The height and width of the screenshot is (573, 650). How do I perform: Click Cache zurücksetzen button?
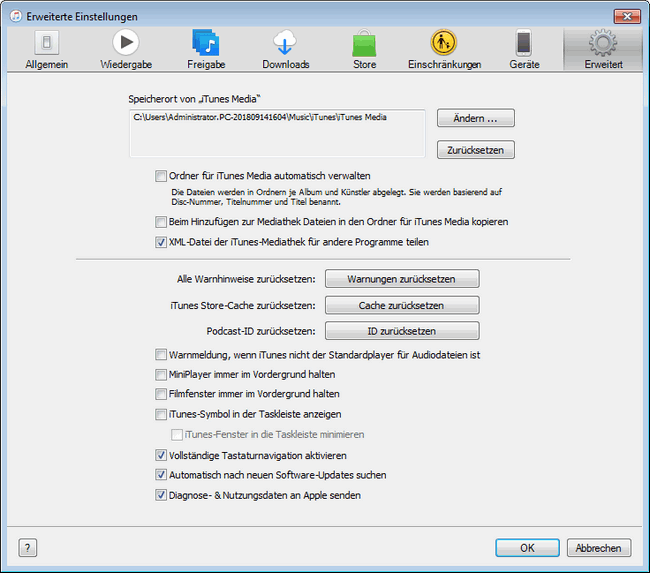tap(402, 305)
